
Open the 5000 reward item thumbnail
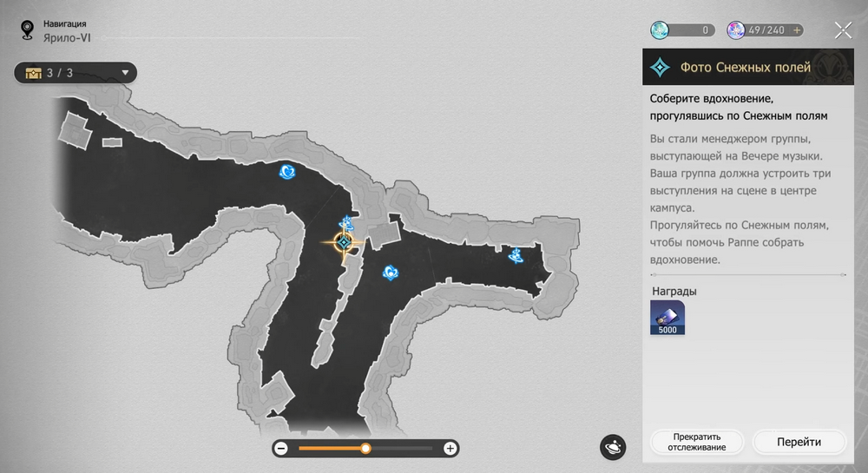tap(667, 319)
